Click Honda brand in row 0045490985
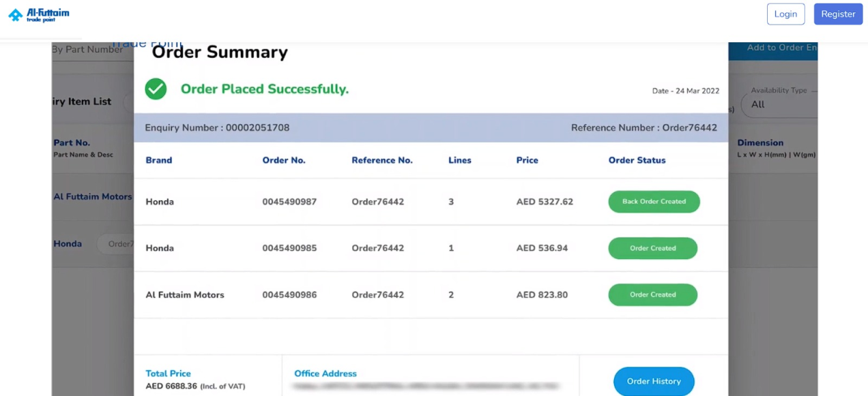This screenshot has width=868, height=396. click(160, 248)
